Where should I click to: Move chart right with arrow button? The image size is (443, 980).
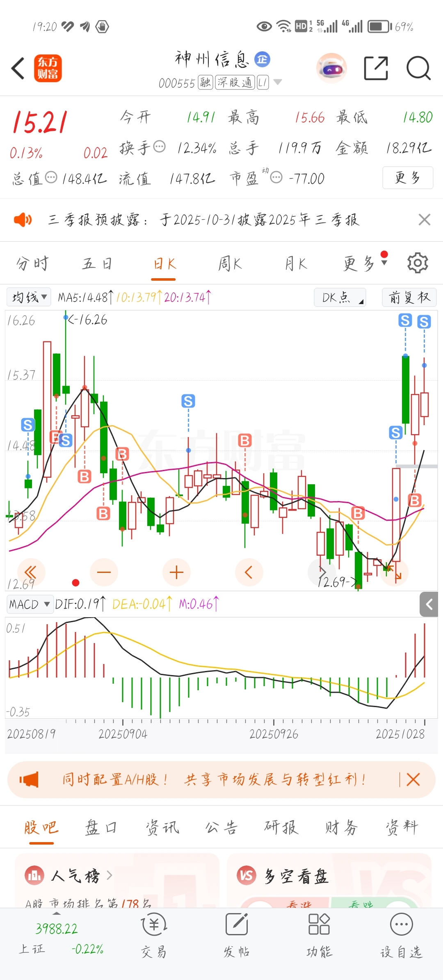click(322, 572)
